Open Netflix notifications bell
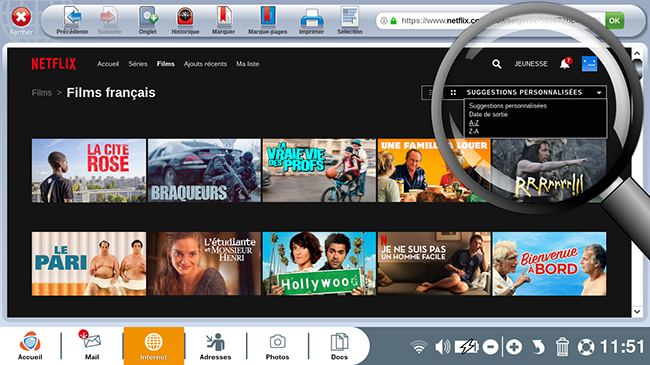This screenshot has width=650, height=365. click(x=565, y=63)
